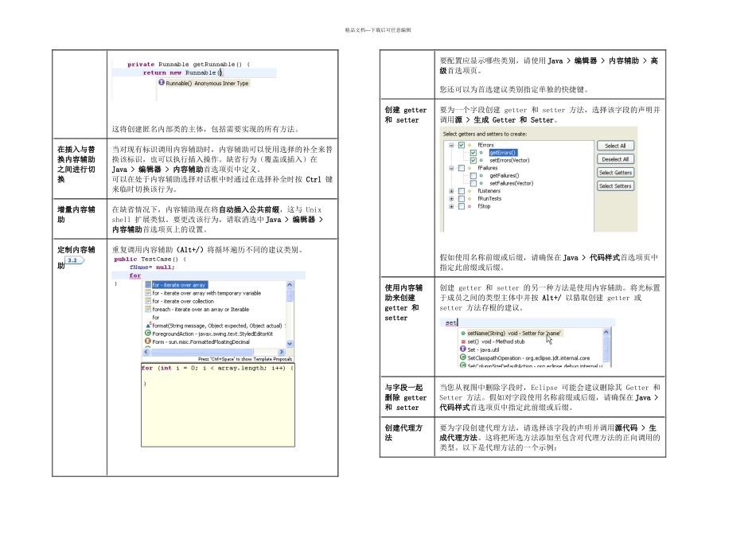
Task: Enable the fStop checkbox
Action: tap(462, 206)
